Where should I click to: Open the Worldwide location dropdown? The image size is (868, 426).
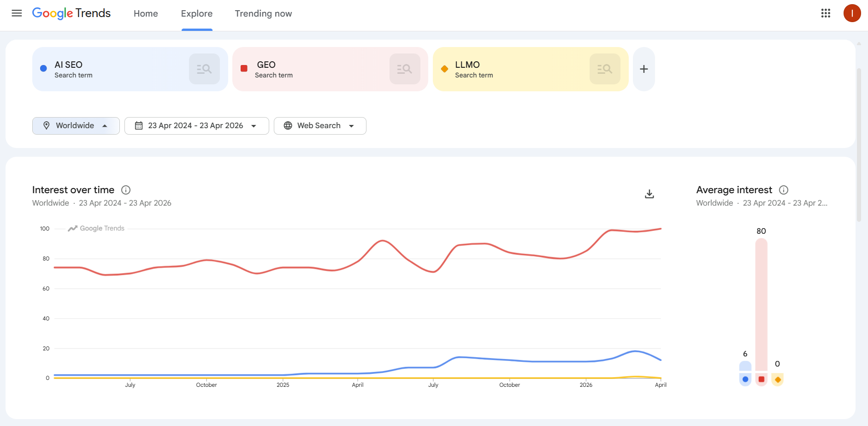click(76, 125)
